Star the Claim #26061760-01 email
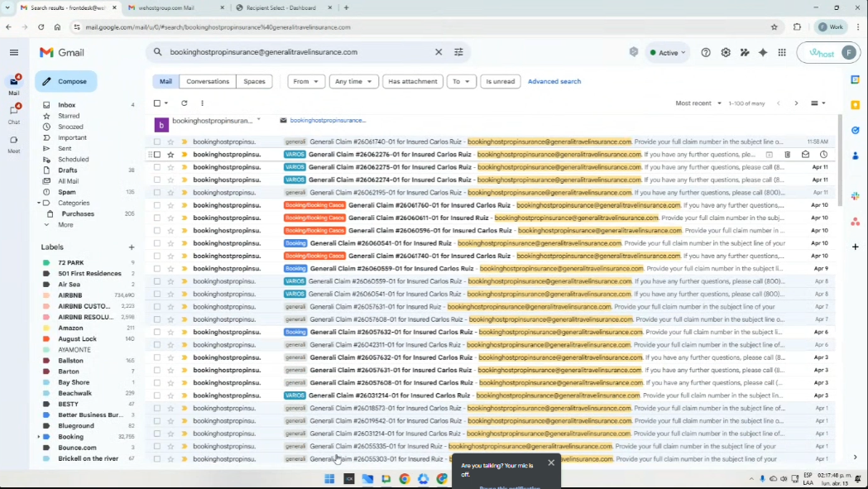Screen dimensions: 868x489 (x=170, y=205)
